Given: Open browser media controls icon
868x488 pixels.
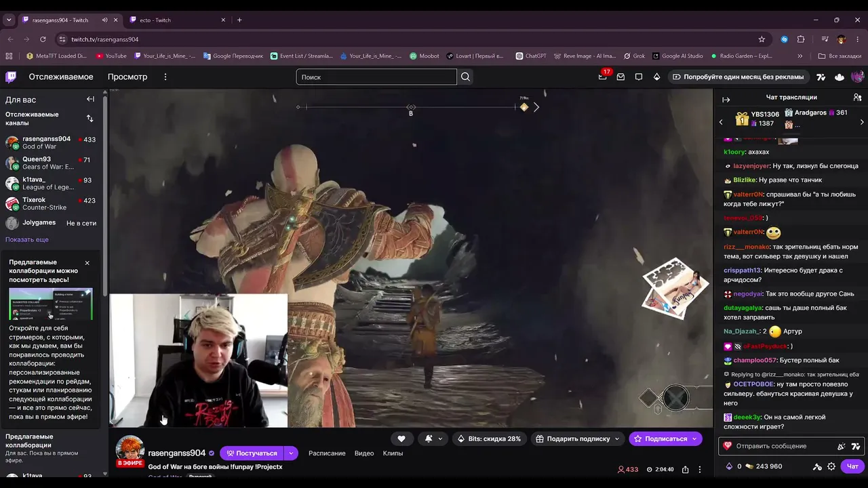Looking at the screenshot, I should 825,39.
